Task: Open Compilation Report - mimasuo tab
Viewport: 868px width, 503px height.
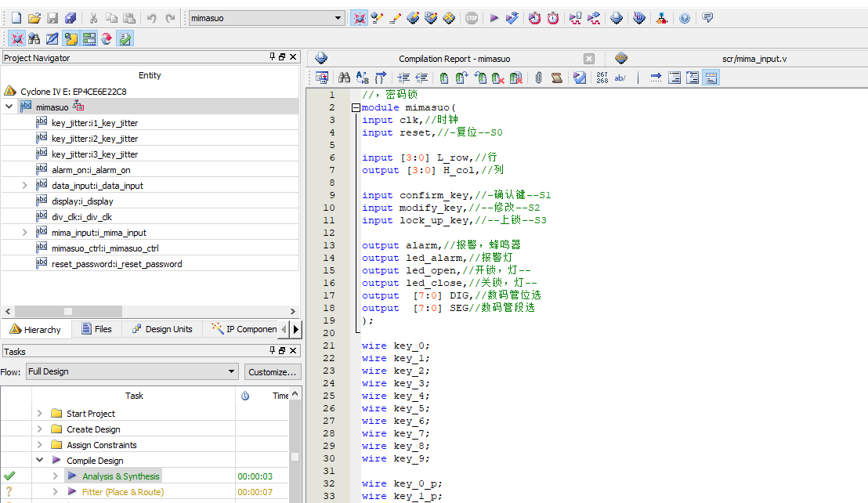Action: [454, 59]
